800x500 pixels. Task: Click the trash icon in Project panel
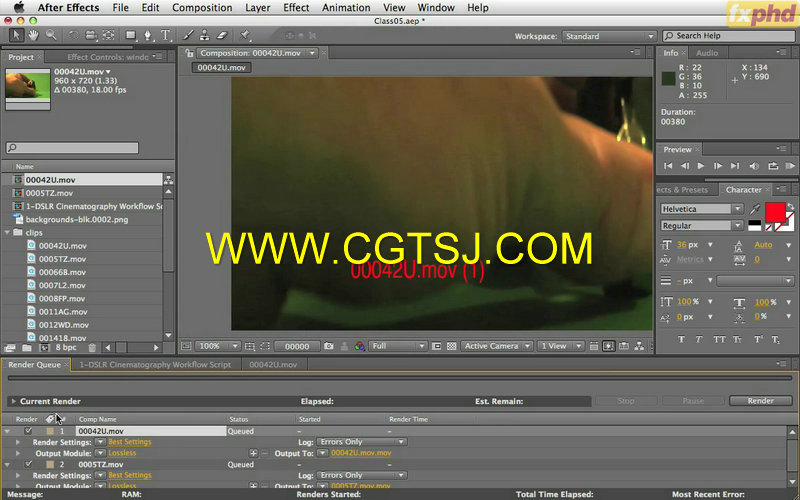click(x=92, y=348)
